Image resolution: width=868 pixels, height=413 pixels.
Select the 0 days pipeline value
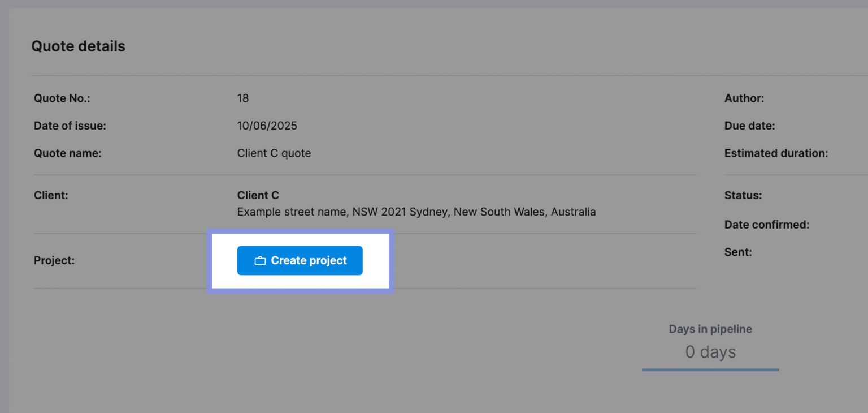710,351
